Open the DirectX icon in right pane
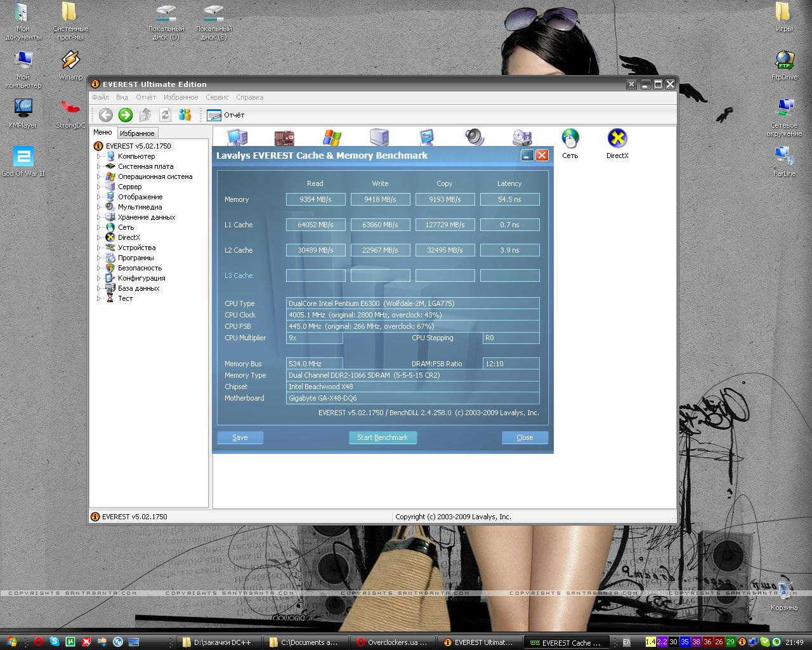 point(617,143)
